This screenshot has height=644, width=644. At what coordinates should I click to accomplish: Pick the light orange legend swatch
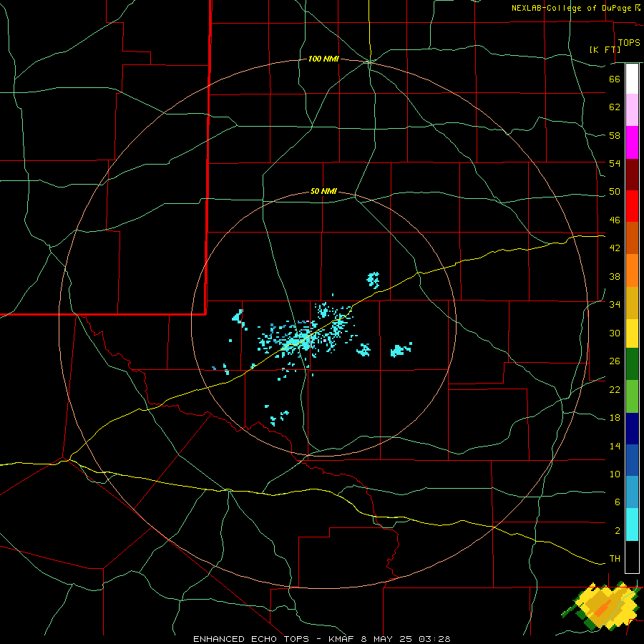click(632, 270)
